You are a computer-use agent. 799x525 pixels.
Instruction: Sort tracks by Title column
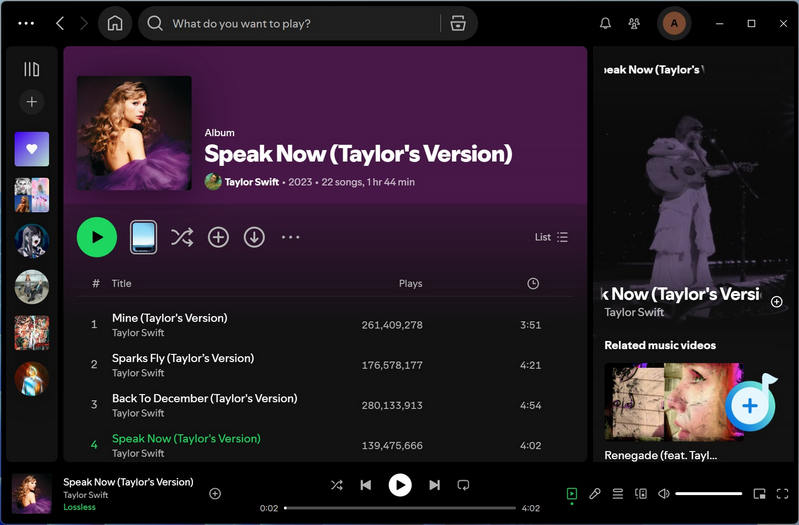[121, 283]
